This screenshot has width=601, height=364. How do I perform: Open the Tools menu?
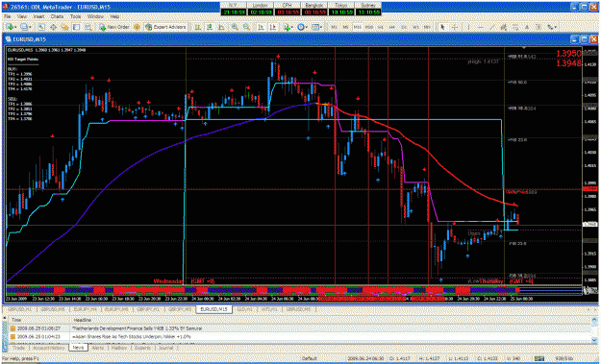click(x=75, y=17)
